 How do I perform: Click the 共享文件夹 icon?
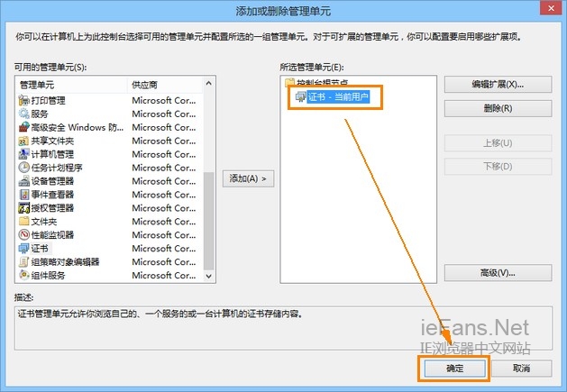pos(23,141)
